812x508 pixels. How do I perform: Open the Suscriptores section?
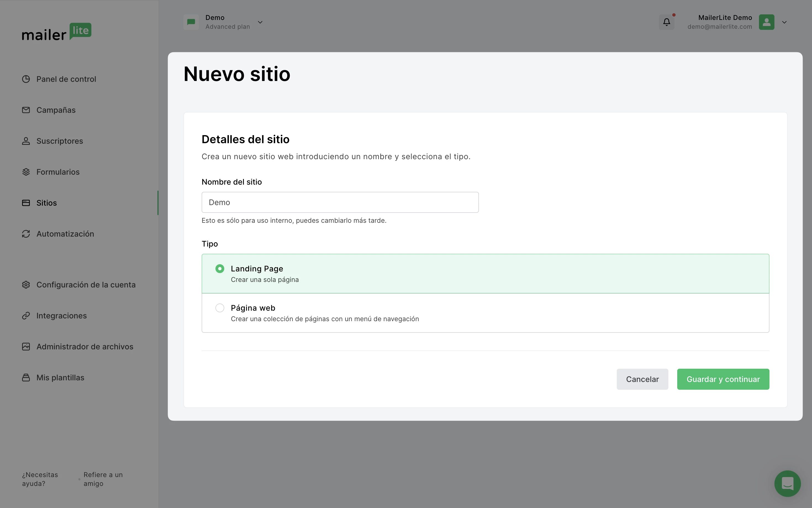[x=60, y=141]
